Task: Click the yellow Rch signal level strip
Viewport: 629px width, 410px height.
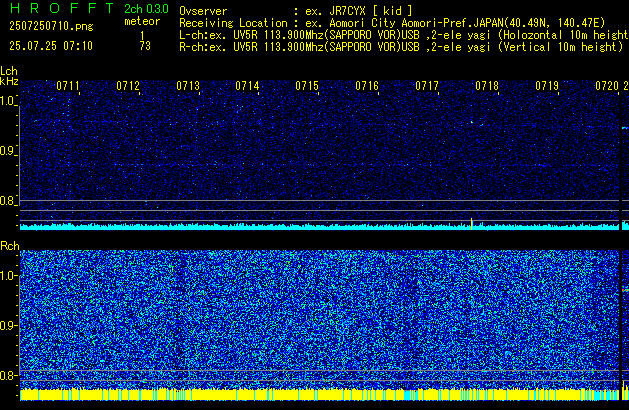Action: click(319, 394)
